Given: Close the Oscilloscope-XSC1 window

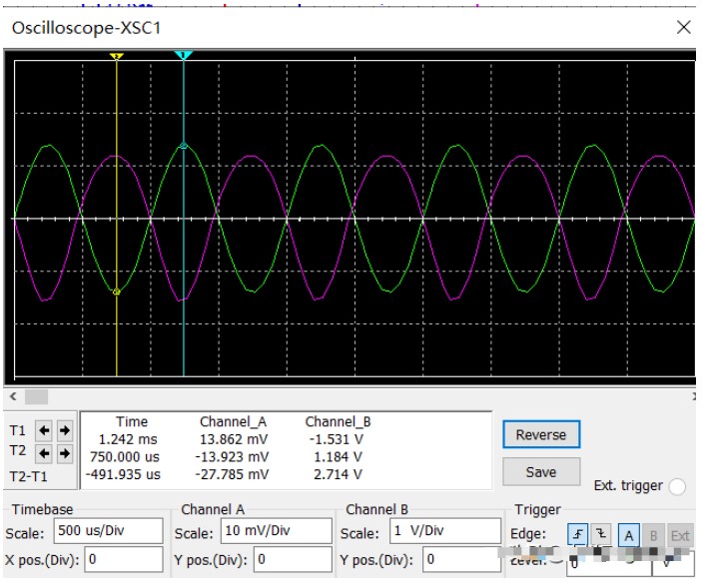Looking at the screenshot, I should tap(683, 28).
